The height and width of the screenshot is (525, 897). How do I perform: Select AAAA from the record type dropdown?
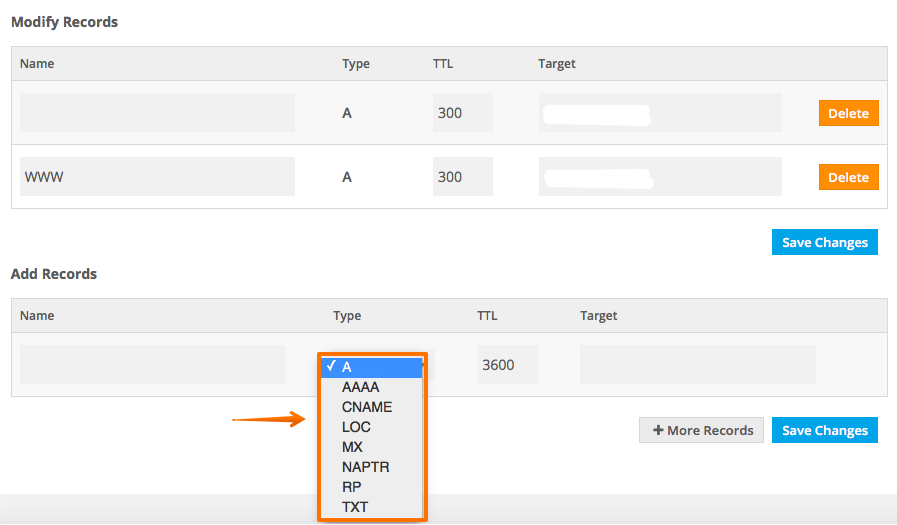[361, 387]
